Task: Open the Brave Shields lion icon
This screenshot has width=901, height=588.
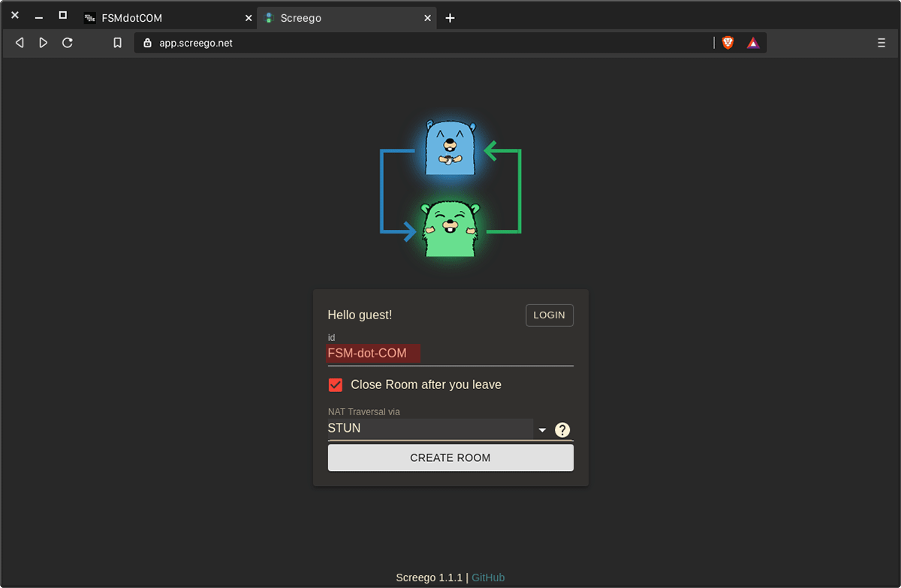Action: 728,43
